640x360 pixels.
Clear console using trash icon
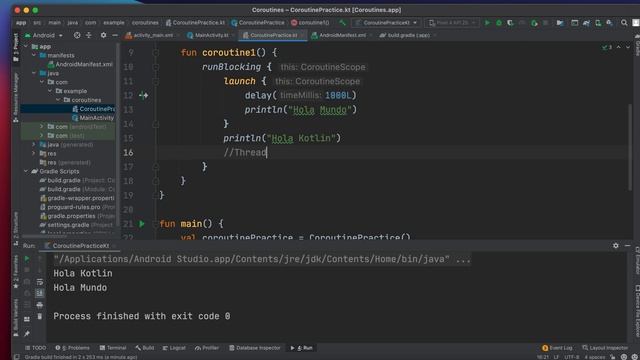coord(40,316)
